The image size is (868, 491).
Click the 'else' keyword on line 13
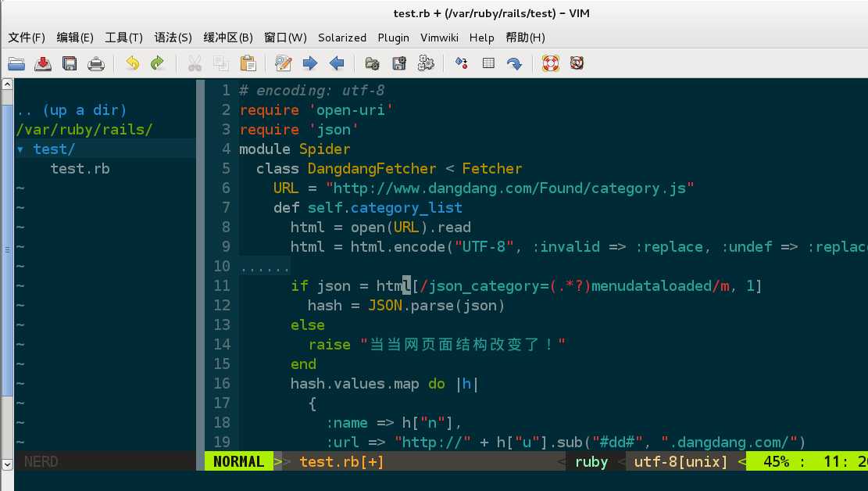[x=308, y=324]
